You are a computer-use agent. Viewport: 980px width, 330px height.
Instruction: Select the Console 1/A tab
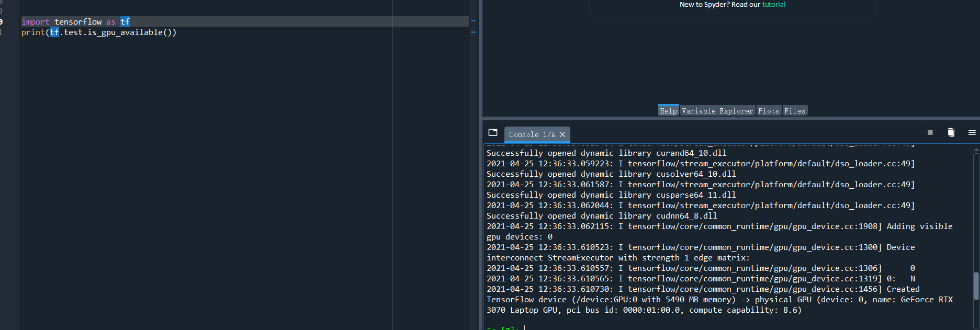tap(532, 134)
